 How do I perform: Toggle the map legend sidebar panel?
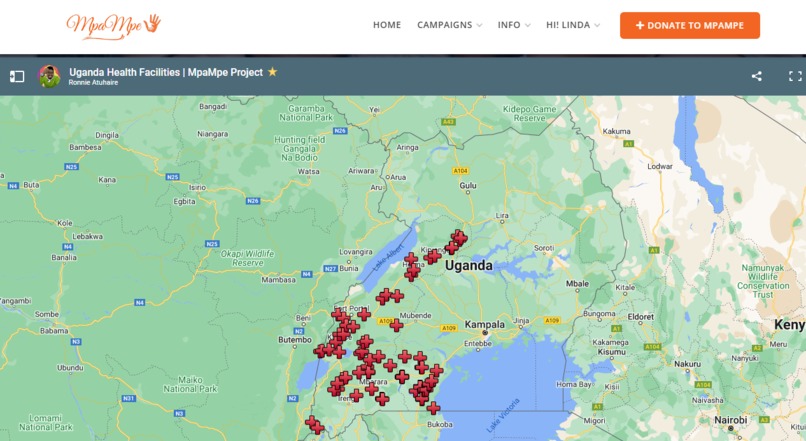17,77
